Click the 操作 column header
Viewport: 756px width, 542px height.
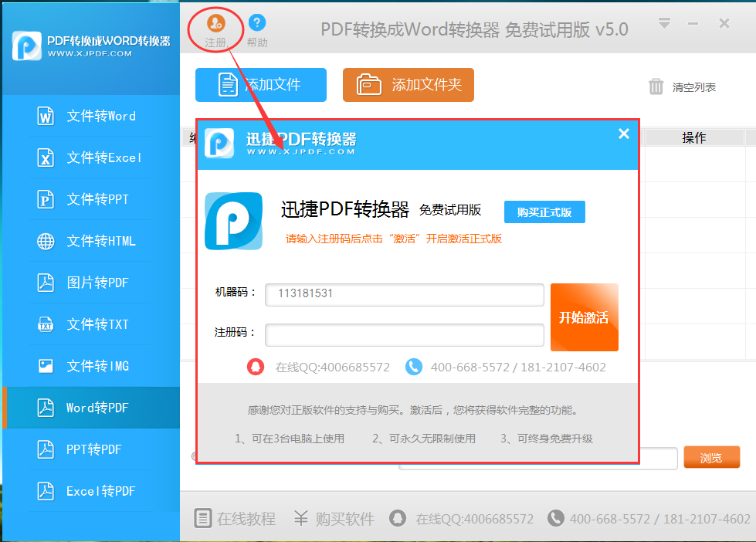(694, 138)
